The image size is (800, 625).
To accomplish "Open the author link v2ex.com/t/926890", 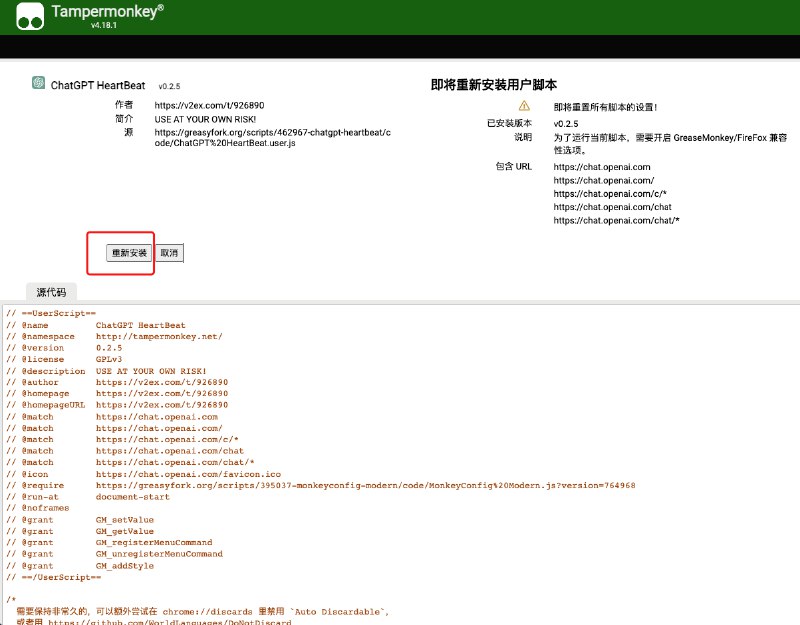I will point(209,106).
